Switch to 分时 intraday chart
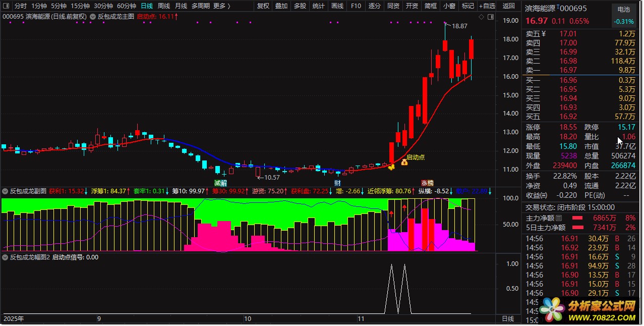 tap(21, 6)
